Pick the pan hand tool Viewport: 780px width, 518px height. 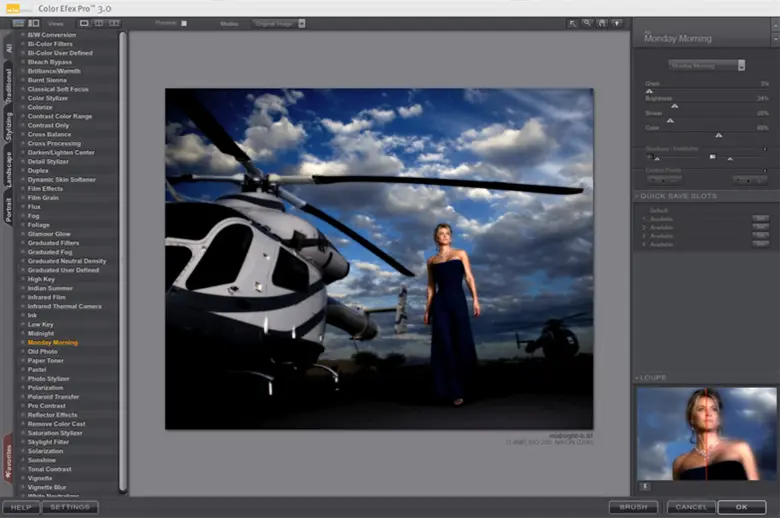[x=602, y=23]
